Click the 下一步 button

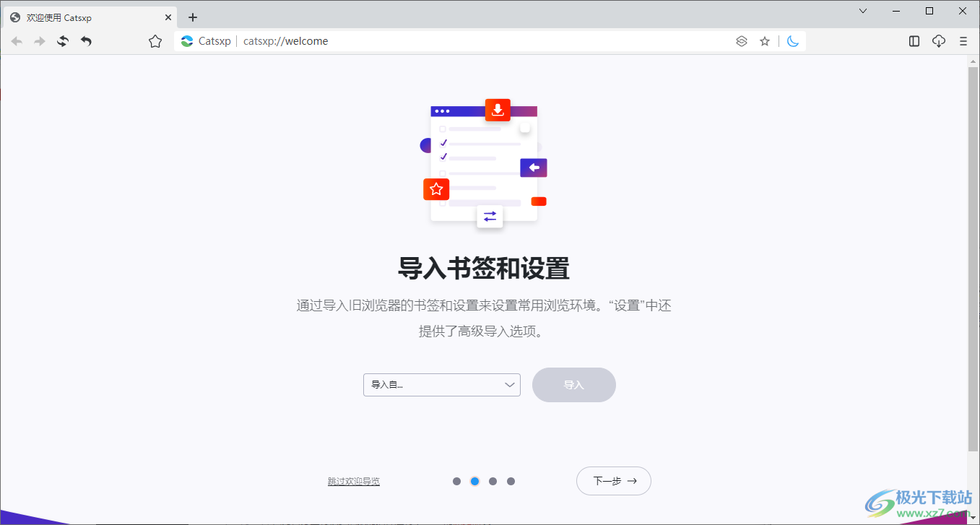click(613, 481)
